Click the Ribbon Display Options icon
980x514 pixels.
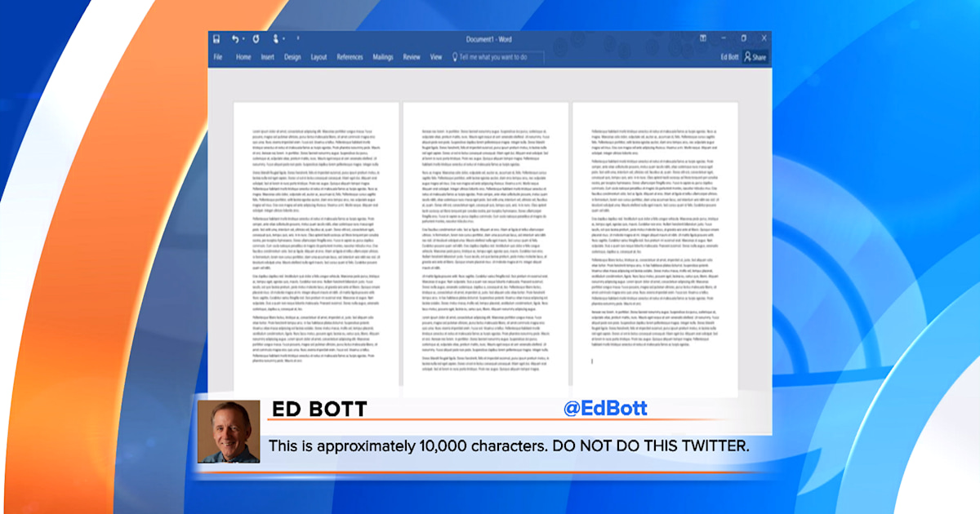point(703,38)
